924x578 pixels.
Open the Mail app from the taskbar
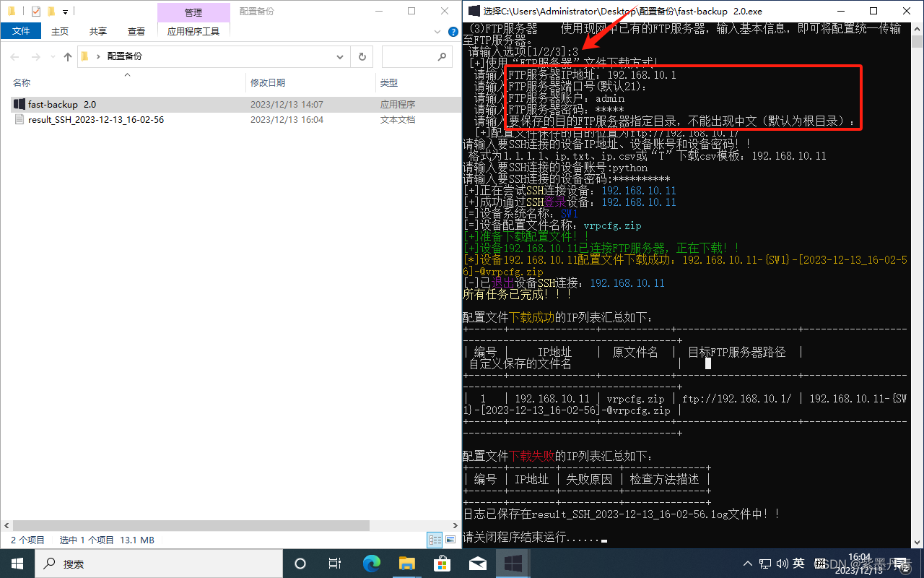pos(478,564)
